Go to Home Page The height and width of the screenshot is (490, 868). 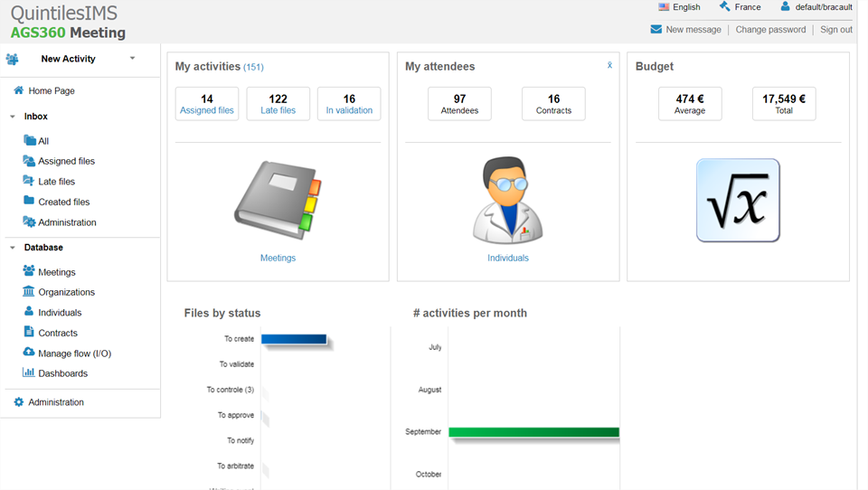[x=52, y=90]
